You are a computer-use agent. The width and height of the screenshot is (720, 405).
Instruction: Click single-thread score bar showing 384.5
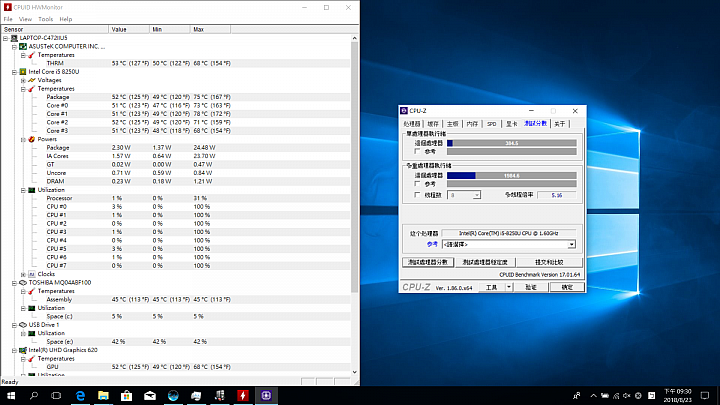click(x=512, y=143)
